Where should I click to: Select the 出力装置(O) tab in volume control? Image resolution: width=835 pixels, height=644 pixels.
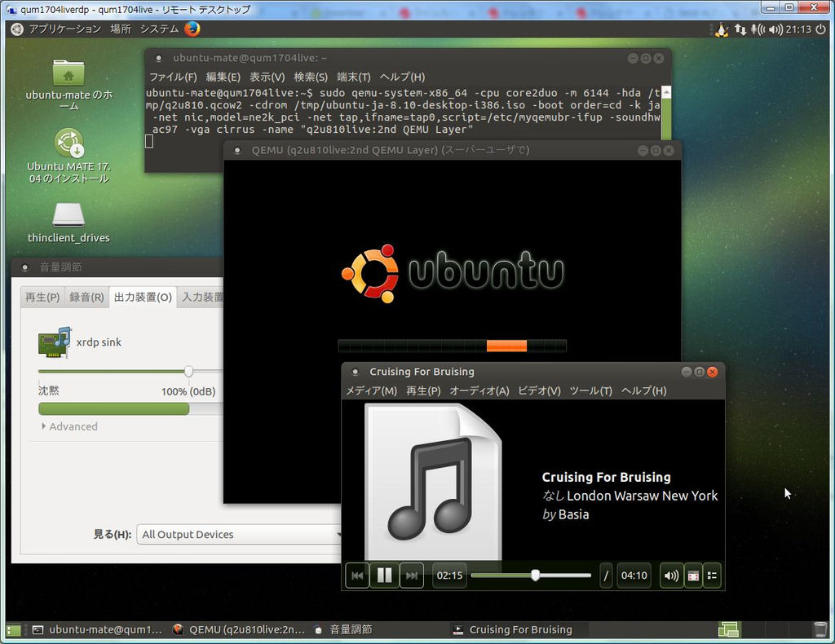(x=143, y=297)
